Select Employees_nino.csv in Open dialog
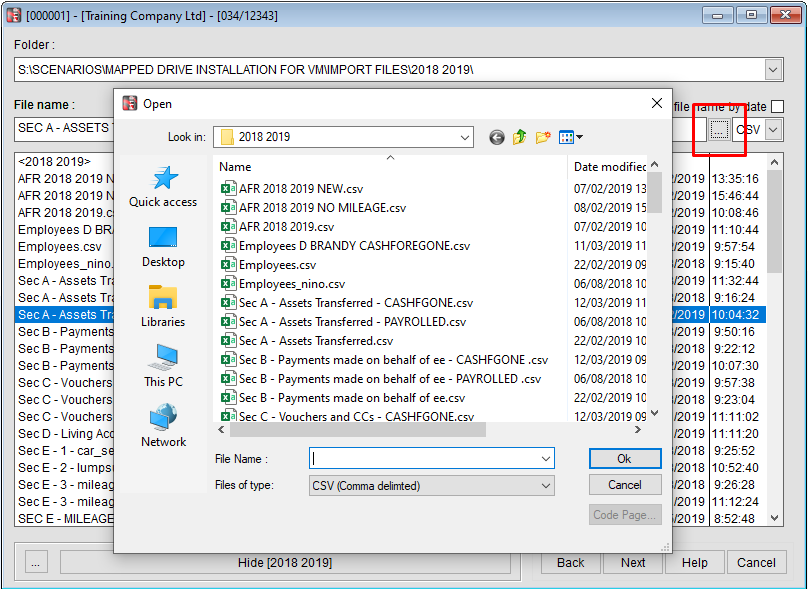This screenshot has height=589, width=808. pos(283,284)
